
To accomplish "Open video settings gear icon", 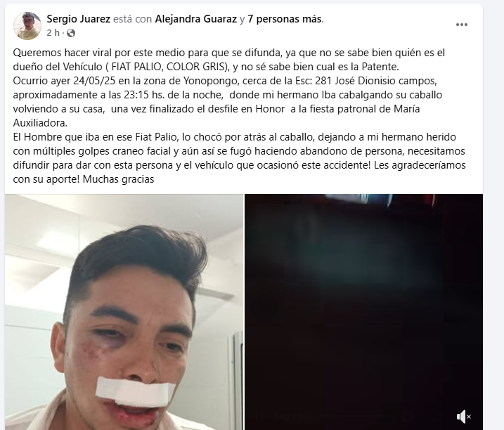I will pos(407,417).
